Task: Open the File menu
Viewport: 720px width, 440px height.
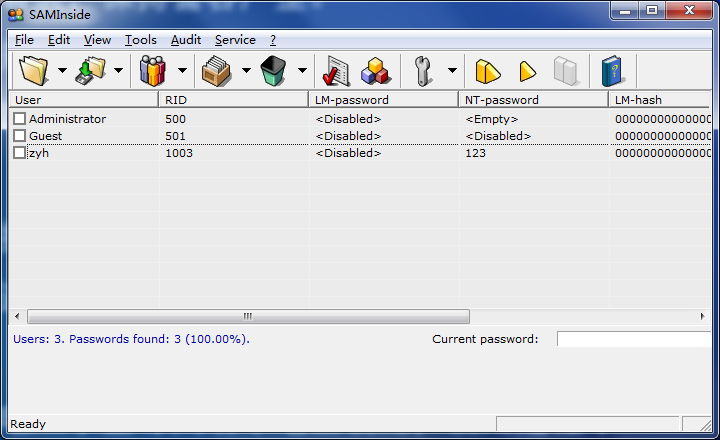Action: [24, 40]
